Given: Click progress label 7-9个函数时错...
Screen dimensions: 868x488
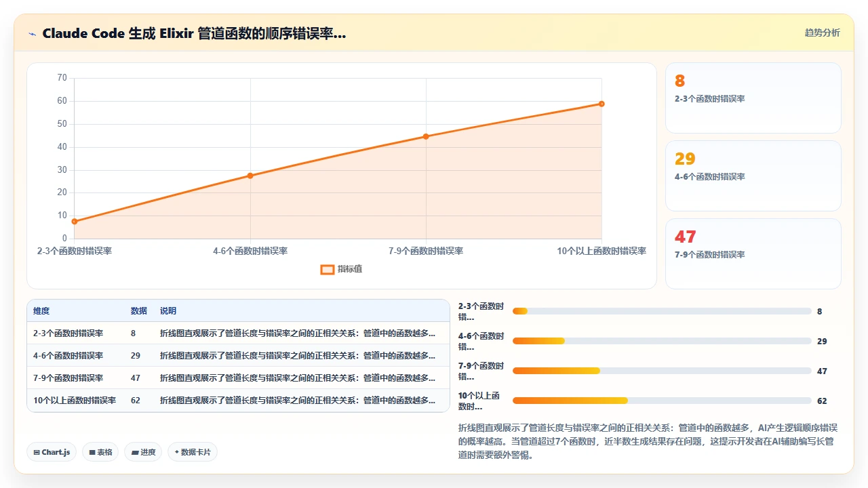Looking at the screenshot, I should (481, 371).
